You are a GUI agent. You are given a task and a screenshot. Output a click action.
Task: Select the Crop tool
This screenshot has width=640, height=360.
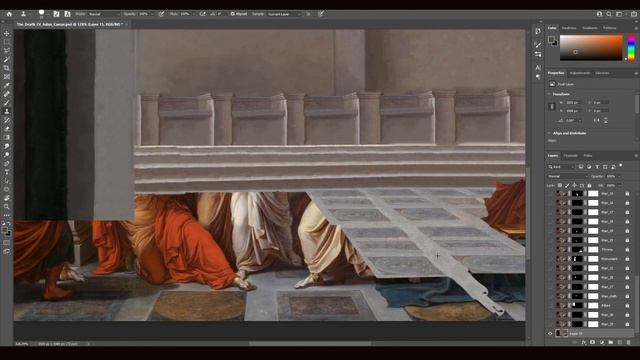[7, 68]
